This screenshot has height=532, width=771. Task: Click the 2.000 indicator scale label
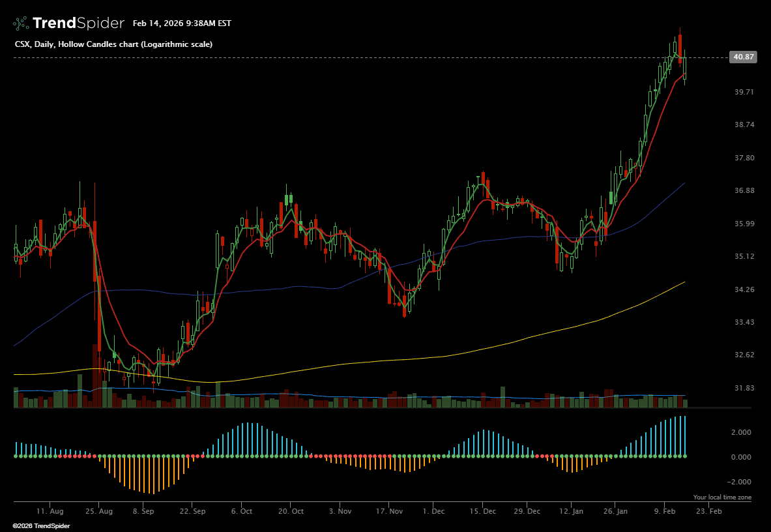(742, 432)
